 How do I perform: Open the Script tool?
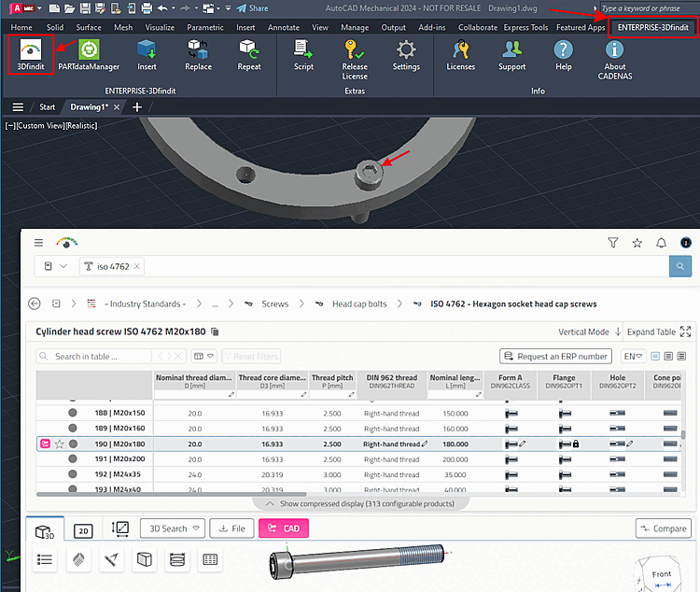point(303,54)
